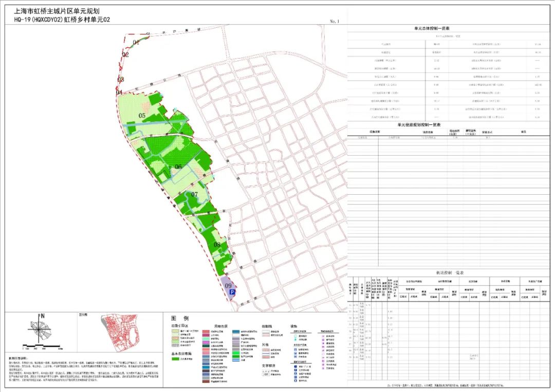The height and width of the screenshot is (392, 555).
Task: Click the magenta swatch in the land-use legend
Action: 206,343
